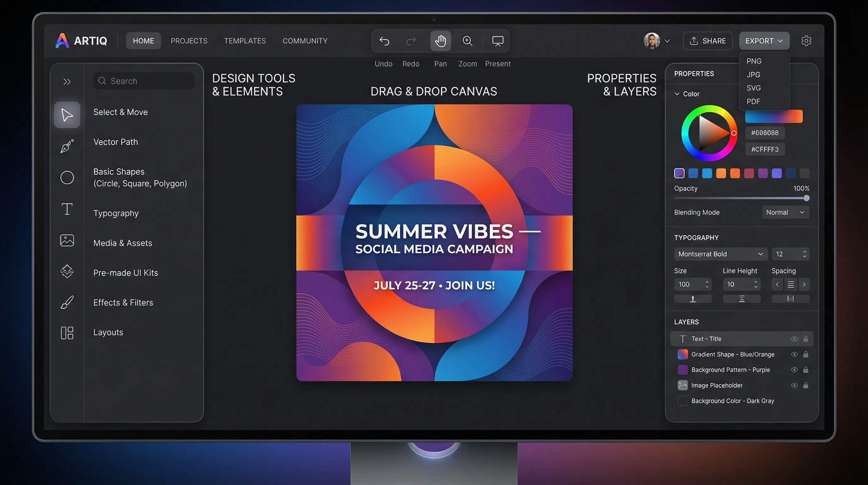Choose the Typography T tool icon
The width and height of the screenshot is (868, 485).
pos(67,209)
